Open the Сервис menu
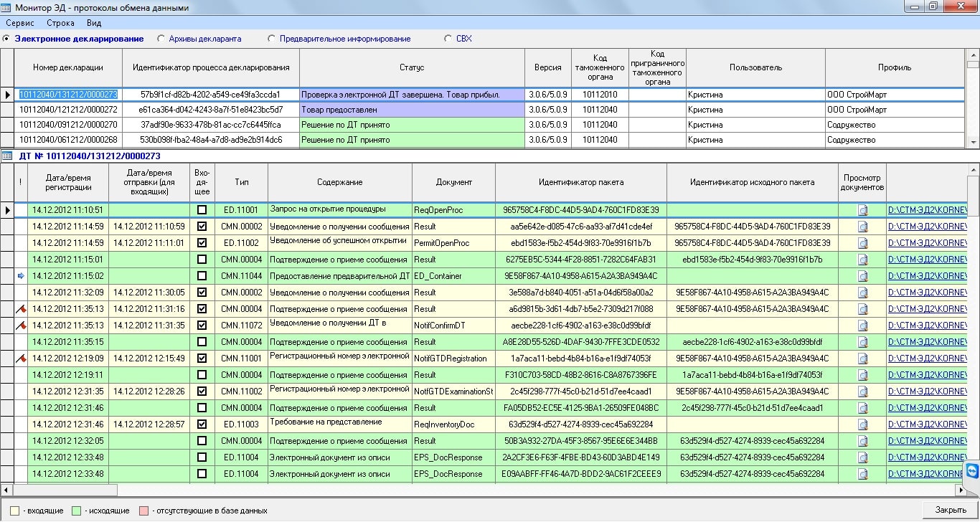The image size is (980, 522). [x=19, y=23]
